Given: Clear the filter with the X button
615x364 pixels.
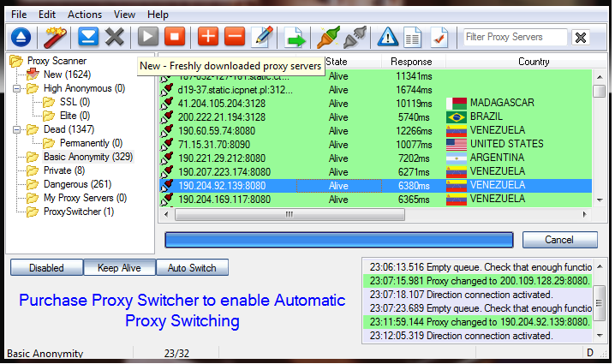Looking at the screenshot, I should [x=581, y=38].
